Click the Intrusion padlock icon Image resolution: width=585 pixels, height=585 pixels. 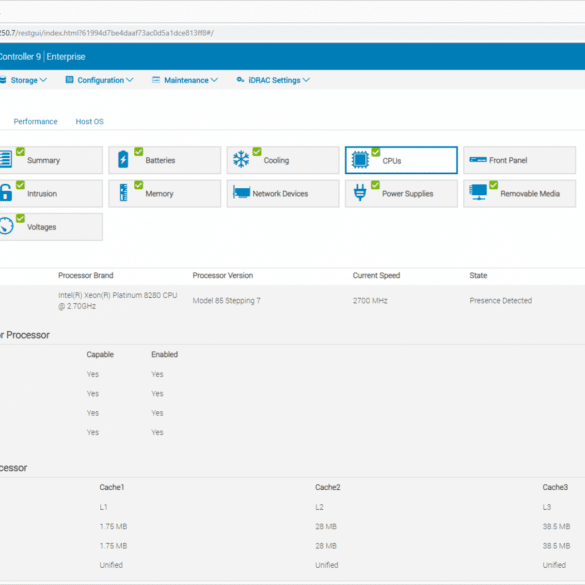5,193
